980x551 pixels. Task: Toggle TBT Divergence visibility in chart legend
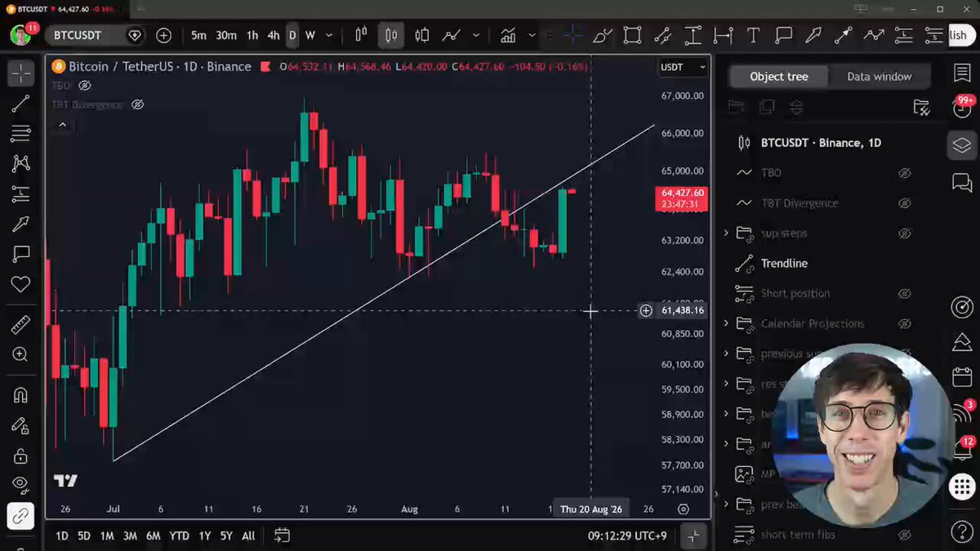click(x=137, y=104)
